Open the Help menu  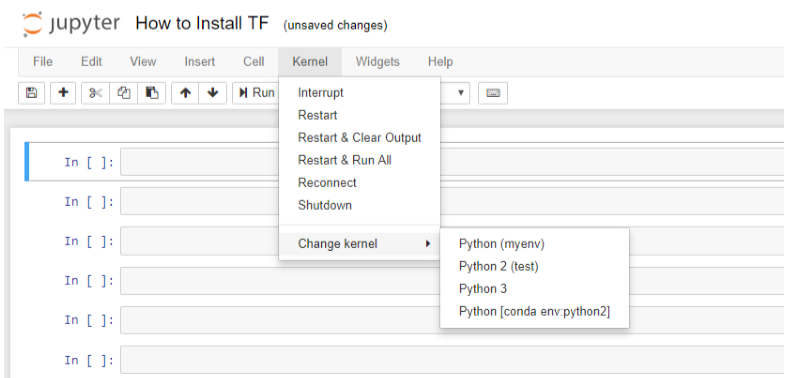440,62
